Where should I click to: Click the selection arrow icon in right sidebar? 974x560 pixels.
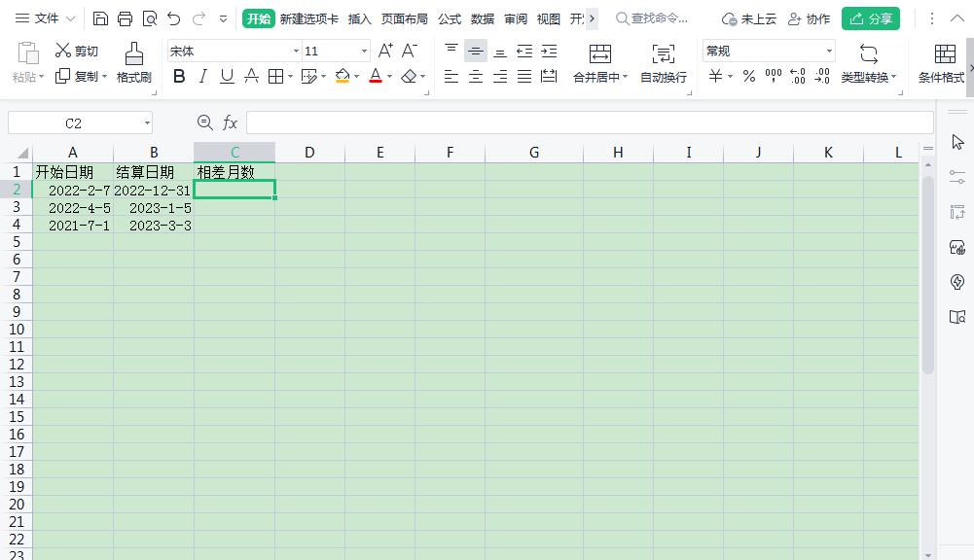(957, 142)
